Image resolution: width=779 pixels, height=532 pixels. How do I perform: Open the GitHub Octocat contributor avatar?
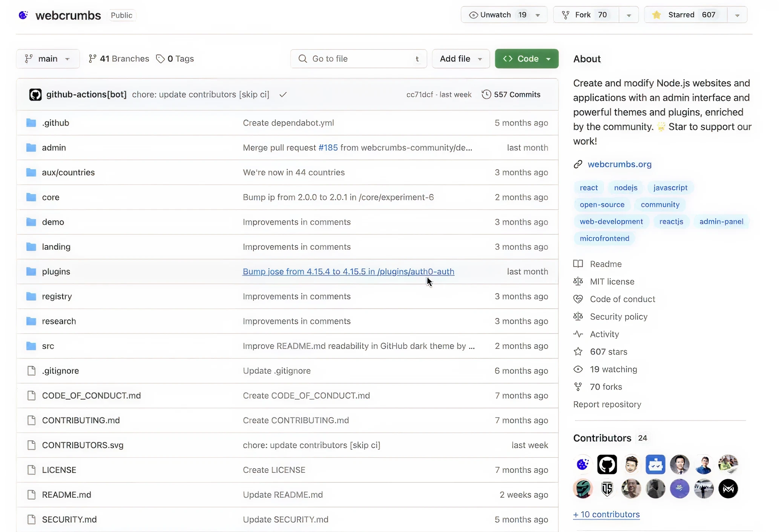[607, 464]
